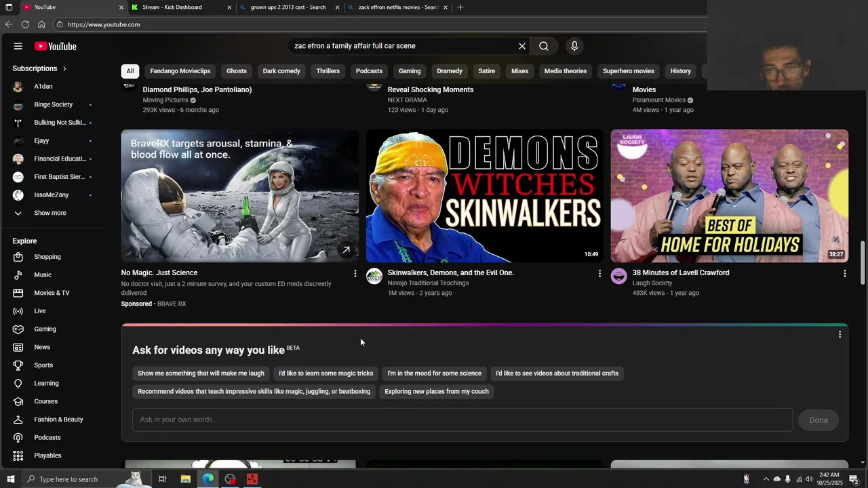Click the Done button in Ask panel
Viewport: 868px width, 488px height.
[x=818, y=420]
